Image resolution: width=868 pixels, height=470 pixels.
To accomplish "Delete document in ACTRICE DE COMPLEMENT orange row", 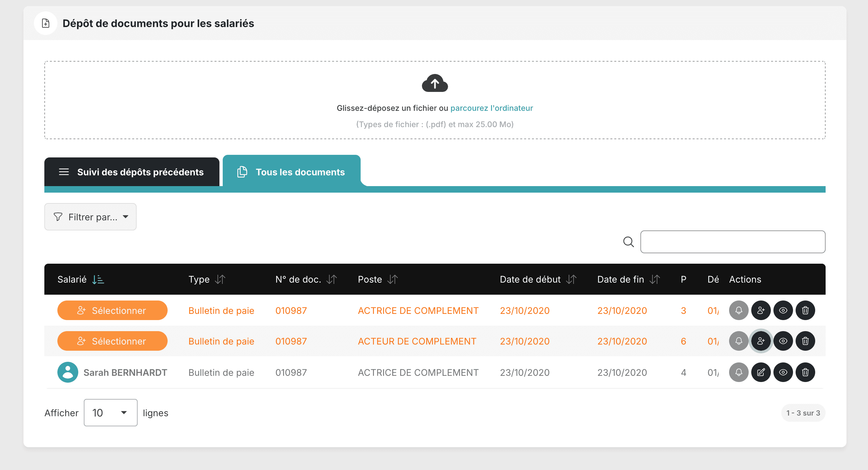I will click(805, 310).
